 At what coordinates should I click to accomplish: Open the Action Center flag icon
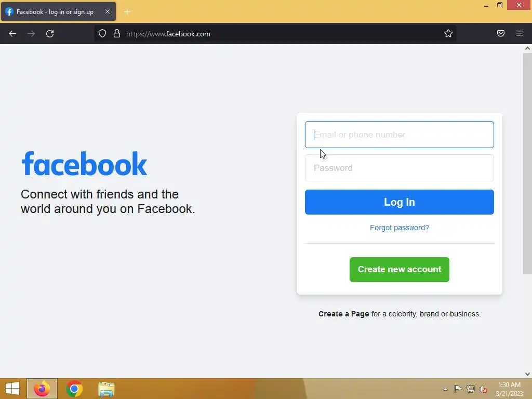coord(458,389)
